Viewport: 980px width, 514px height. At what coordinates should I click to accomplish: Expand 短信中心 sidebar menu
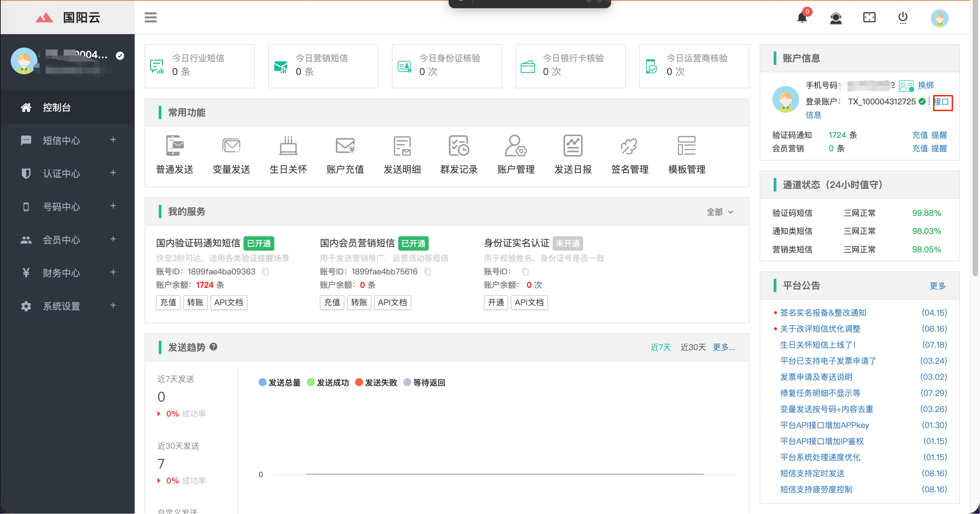click(68, 140)
